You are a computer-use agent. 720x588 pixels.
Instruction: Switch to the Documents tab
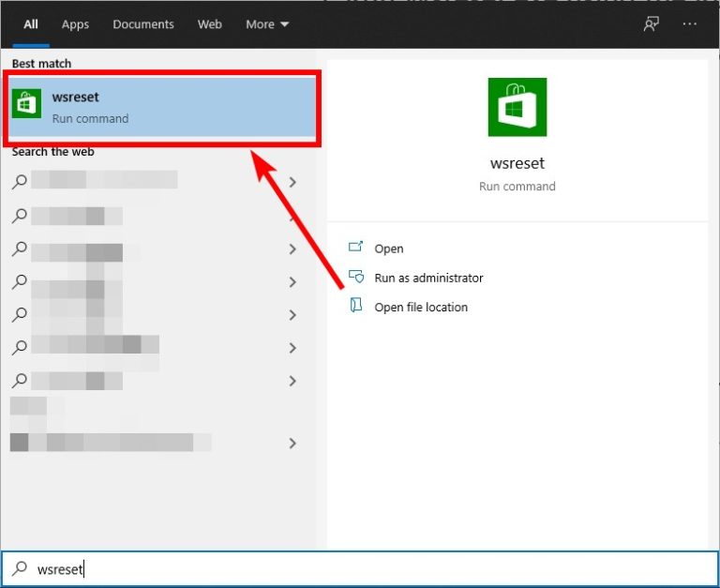[143, 23]
